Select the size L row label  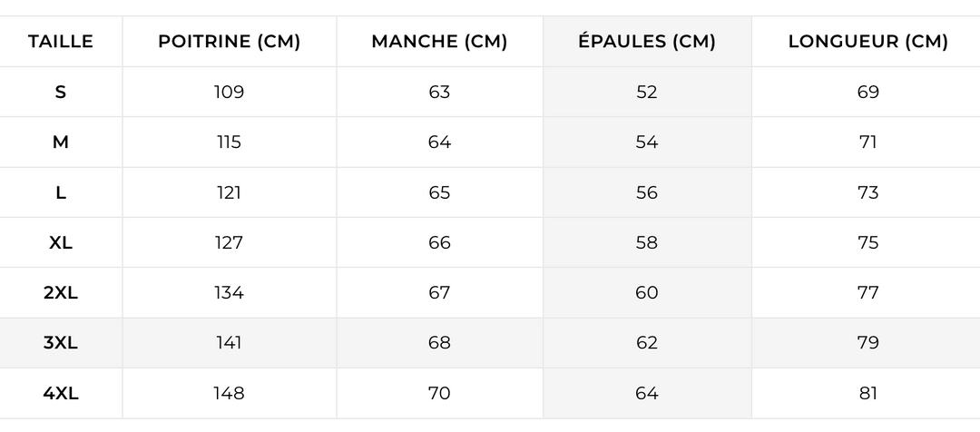[61, 192]
